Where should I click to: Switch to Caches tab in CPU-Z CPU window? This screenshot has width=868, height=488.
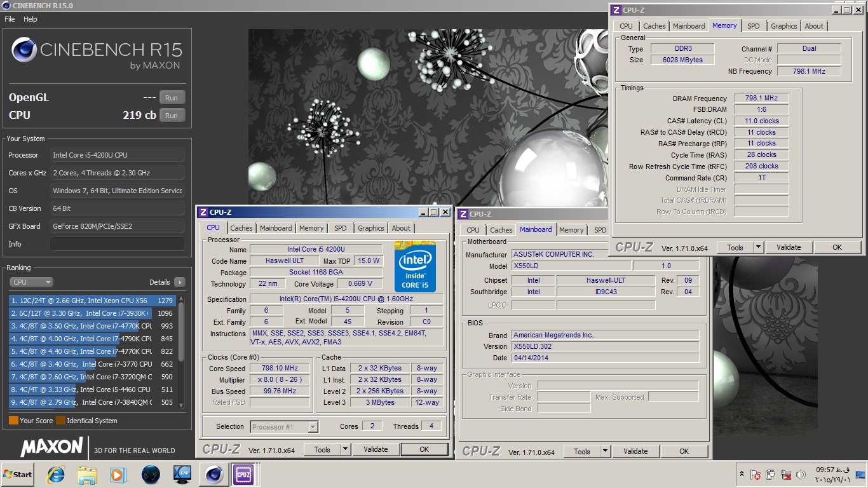tap(241, 228)
